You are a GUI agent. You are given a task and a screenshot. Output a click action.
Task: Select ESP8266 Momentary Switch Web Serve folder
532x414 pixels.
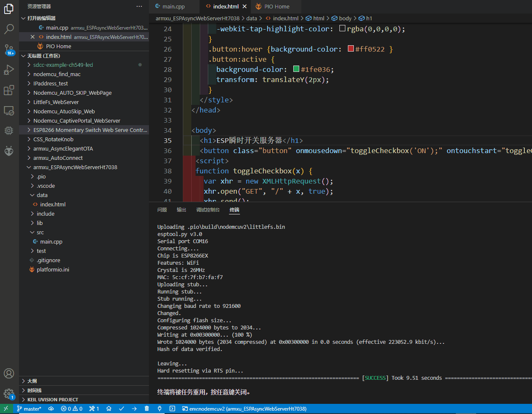coord(84,130)
